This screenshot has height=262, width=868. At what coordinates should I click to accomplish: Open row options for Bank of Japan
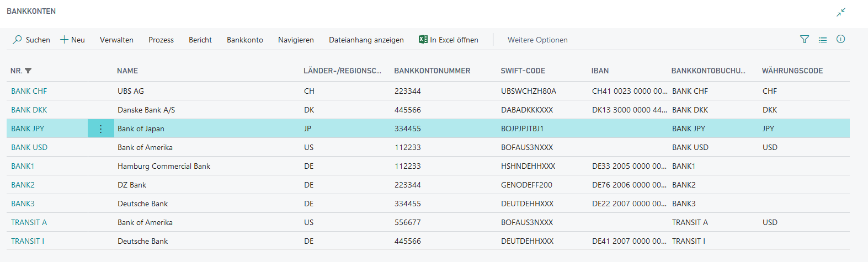[101, 129]
